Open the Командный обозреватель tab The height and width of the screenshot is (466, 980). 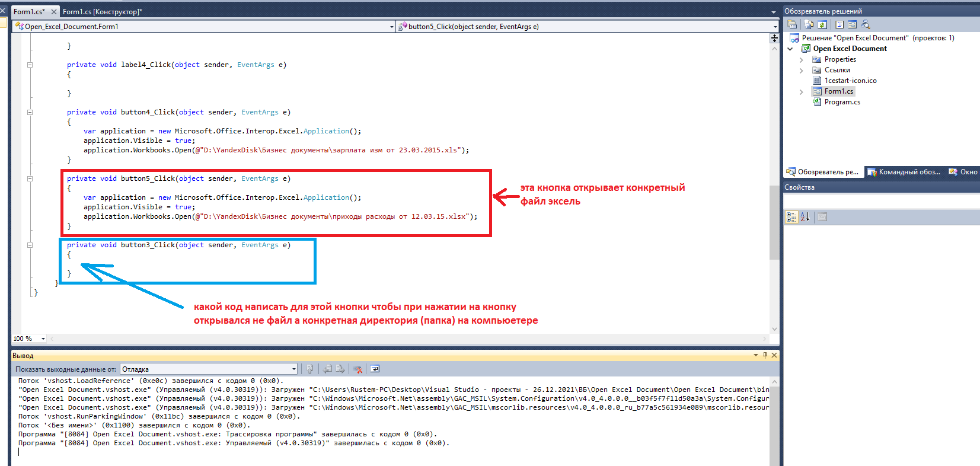tap(904, 172)
